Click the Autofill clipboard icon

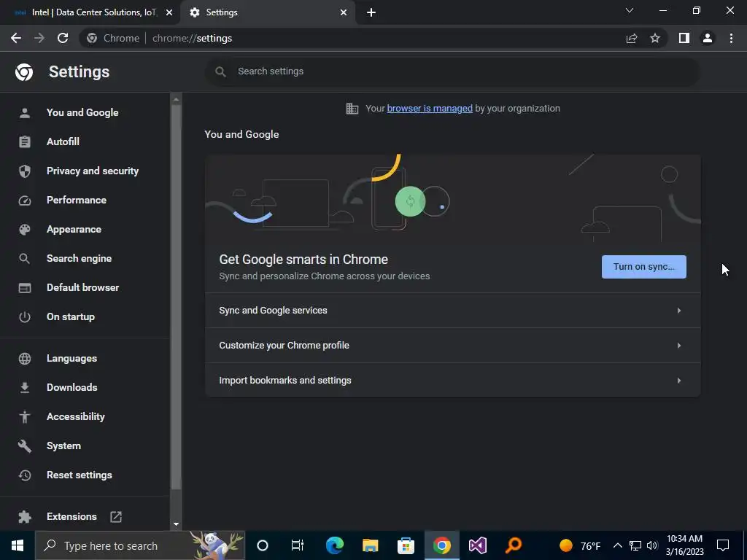point(24,142)
